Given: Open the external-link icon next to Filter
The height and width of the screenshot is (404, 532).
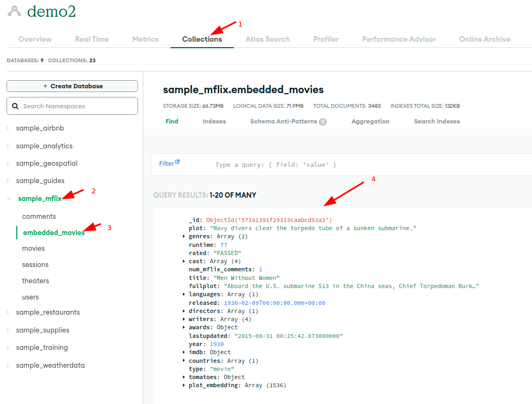Looking at the screenshot, I should [x=179, y=162].
